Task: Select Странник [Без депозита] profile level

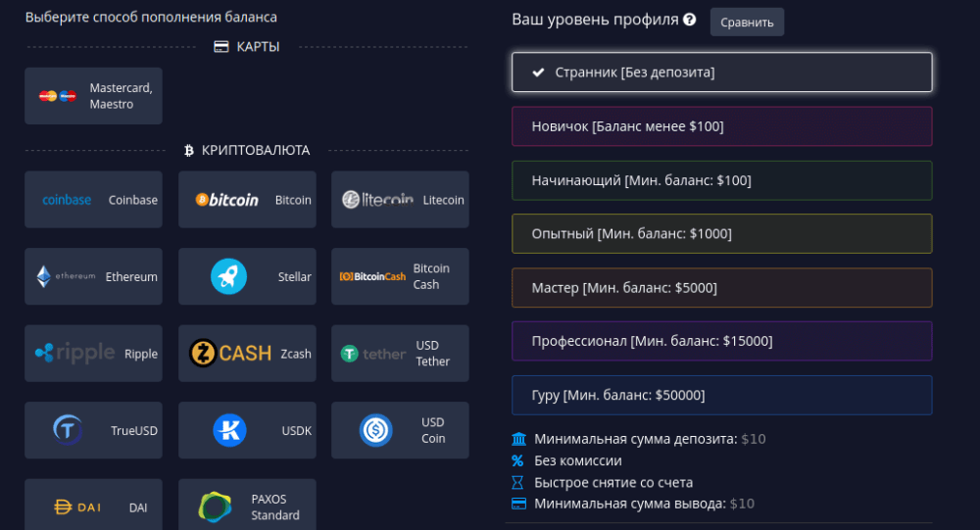Action: [721, 72]
